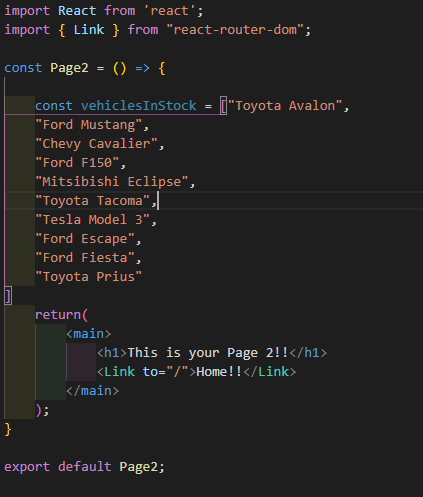Select the "Ford F150" string line
The width and height of the screenshot is (423, 497).
77,163
